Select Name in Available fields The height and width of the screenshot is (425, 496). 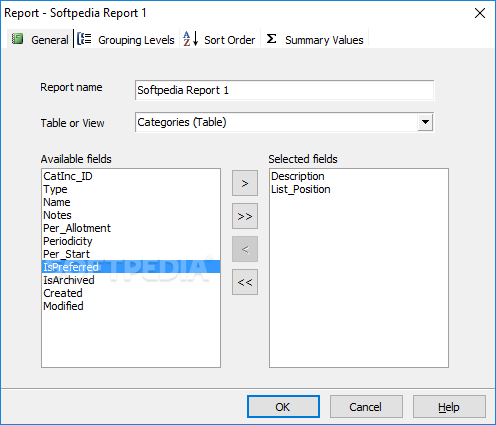coord(131,202)
